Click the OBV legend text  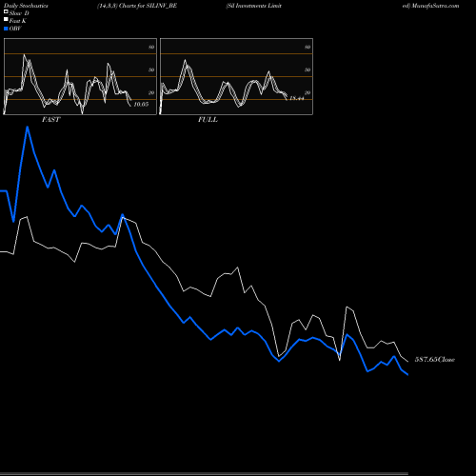coord(15,29)
